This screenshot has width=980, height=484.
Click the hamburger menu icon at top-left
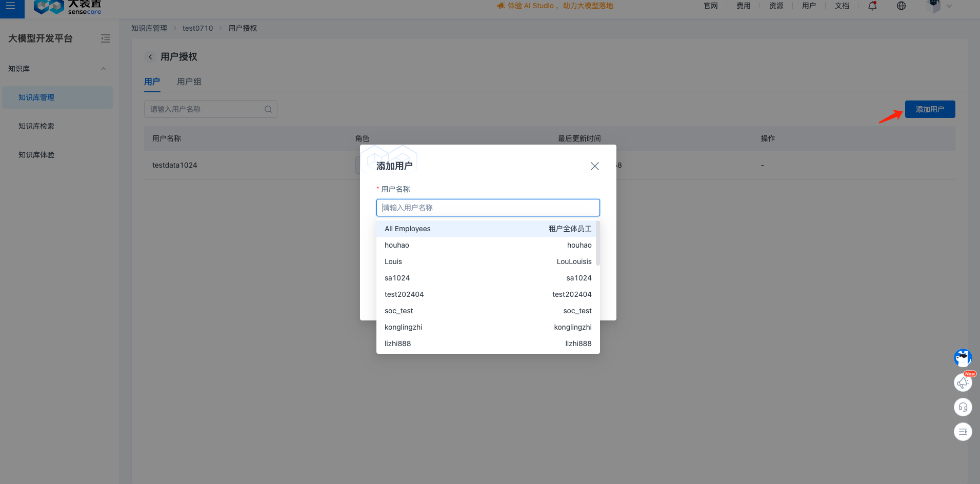point(10,6)
